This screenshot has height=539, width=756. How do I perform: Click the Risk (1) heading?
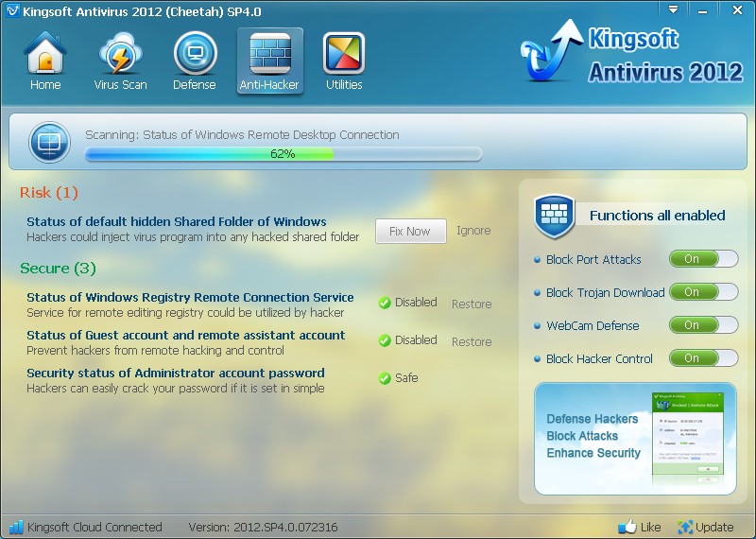click(49, 193)
